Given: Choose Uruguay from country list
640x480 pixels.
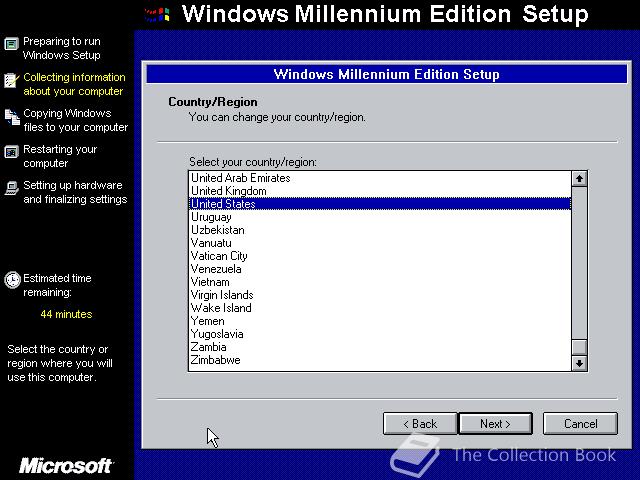Looking at the screenshot, I should [x=380, y=217].
